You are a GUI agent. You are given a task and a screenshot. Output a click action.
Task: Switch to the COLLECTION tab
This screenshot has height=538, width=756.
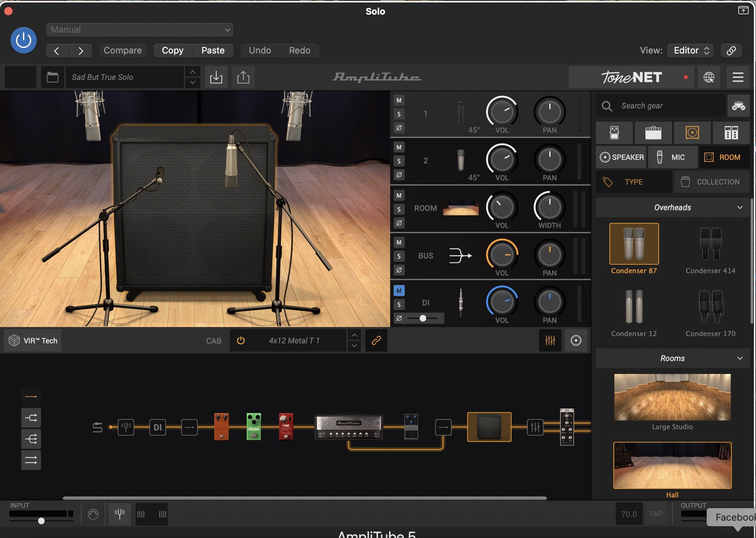712,182
